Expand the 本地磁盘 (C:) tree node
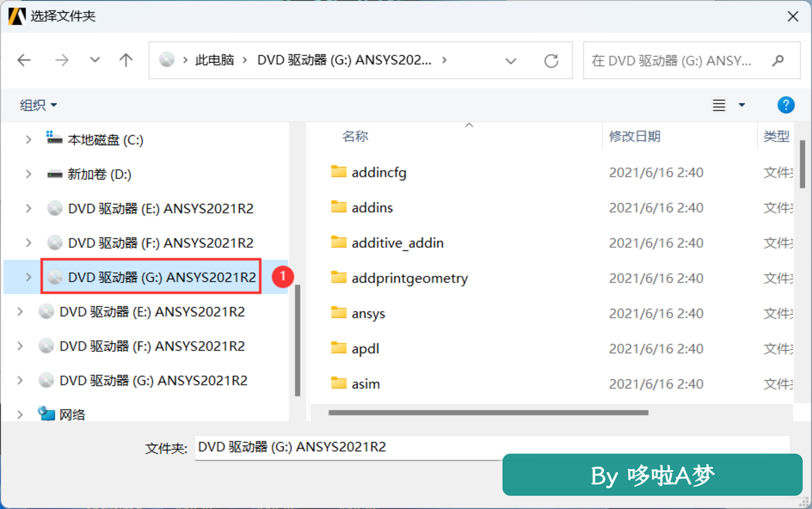 28,140
